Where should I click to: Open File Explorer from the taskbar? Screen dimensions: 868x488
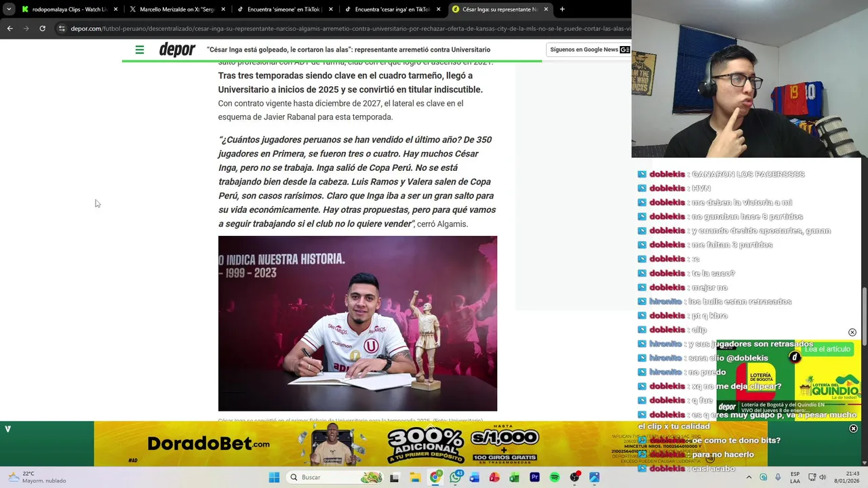point(415,477)
